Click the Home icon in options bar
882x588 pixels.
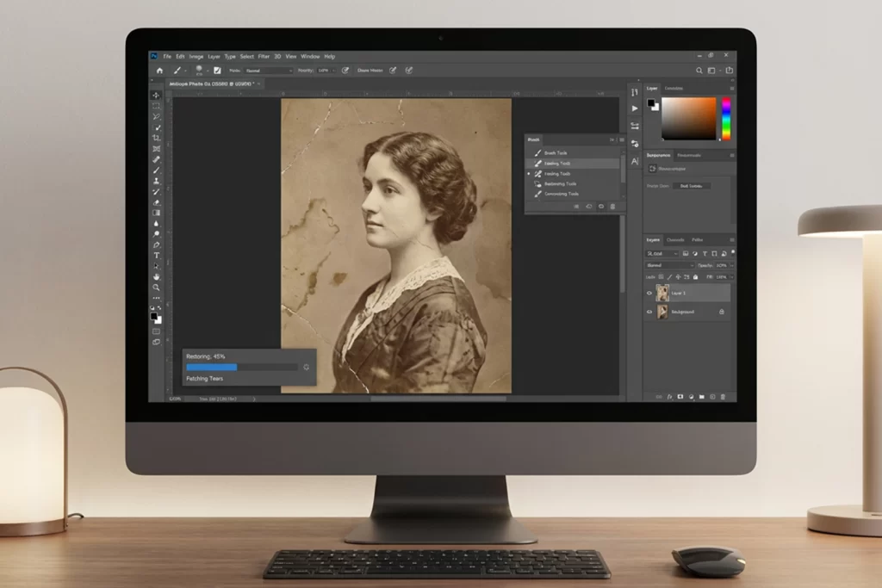tap(159, 70)
